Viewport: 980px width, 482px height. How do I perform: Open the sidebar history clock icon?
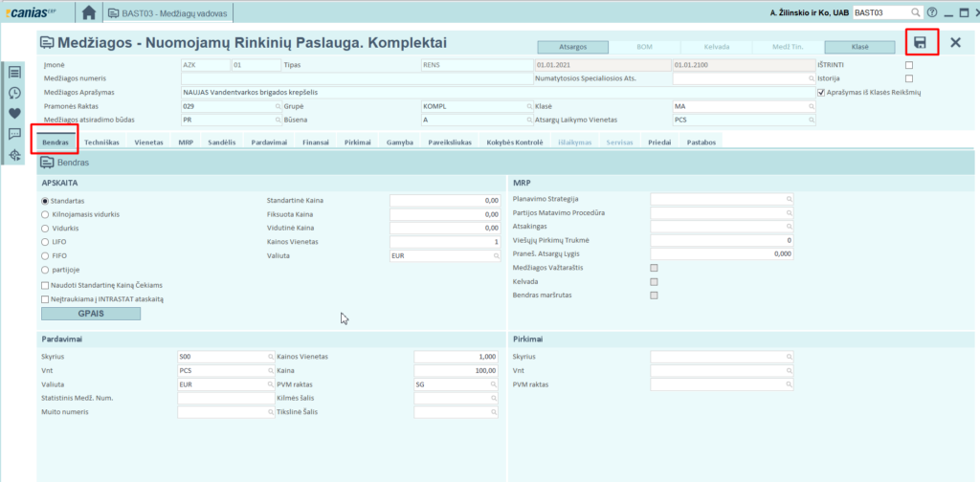point(14,93)
